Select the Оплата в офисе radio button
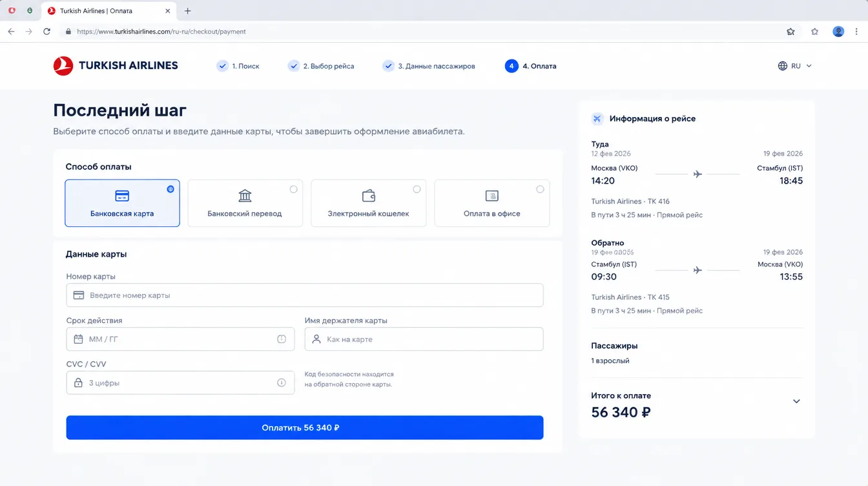This screenshot has width=868, height=486. tap(540, 189)
